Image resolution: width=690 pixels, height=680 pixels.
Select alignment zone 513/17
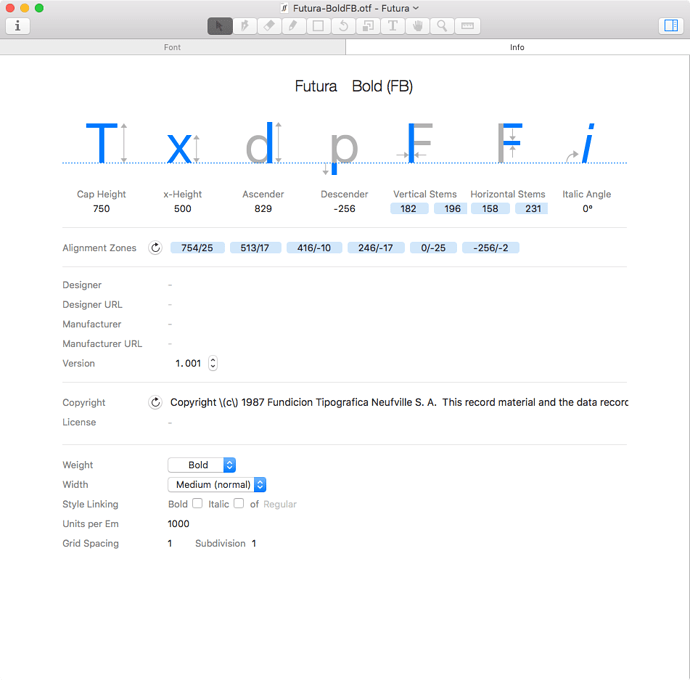pos(255,248)
